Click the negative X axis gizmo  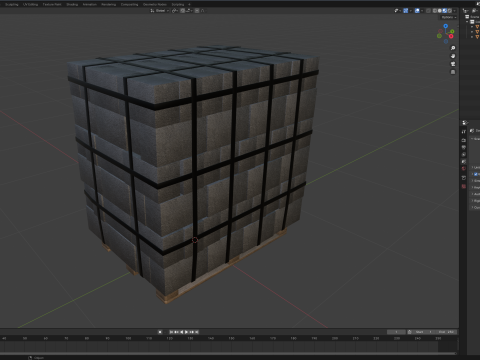coord(440,31)
